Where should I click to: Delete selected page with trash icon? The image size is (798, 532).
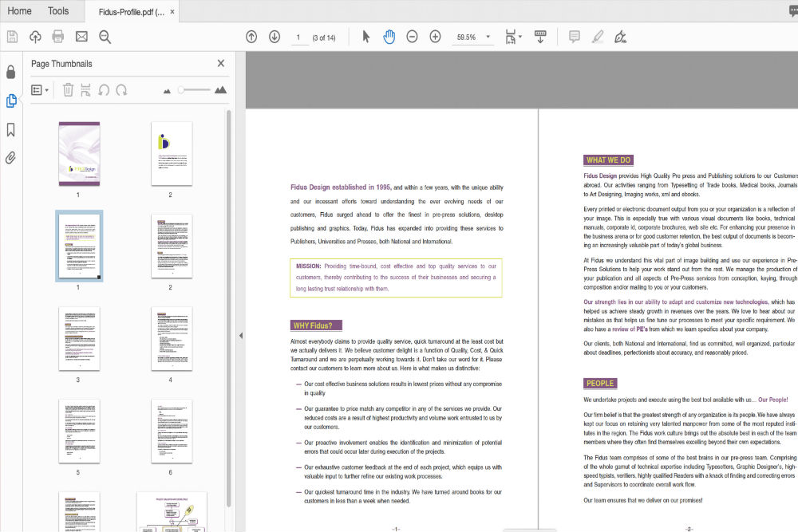(68, 90)
